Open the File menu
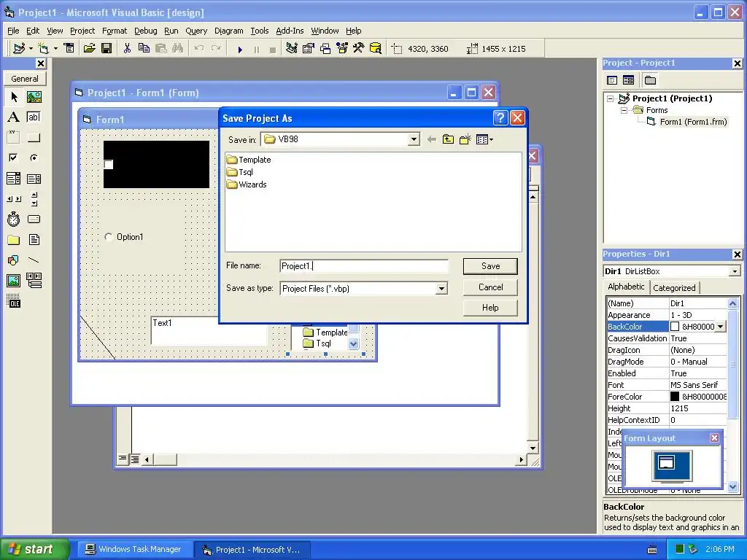Viewport: 747px width, 560px height. tap(13, 31)
